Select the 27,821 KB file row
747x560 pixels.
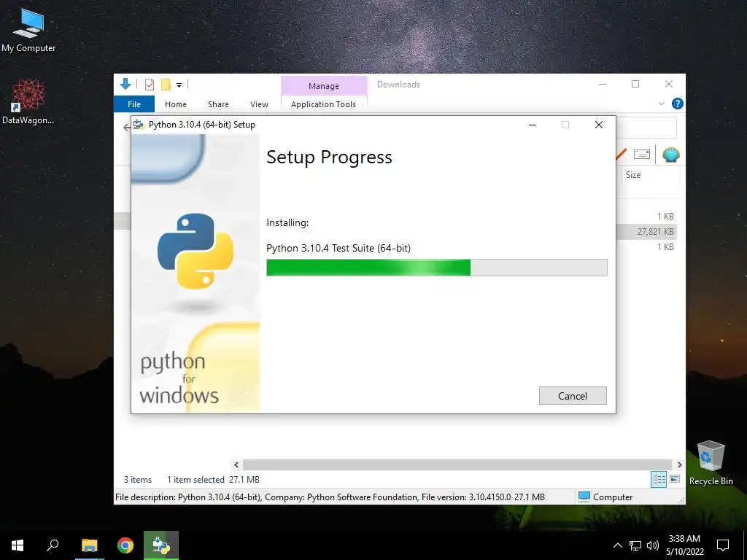pos(647,231)
